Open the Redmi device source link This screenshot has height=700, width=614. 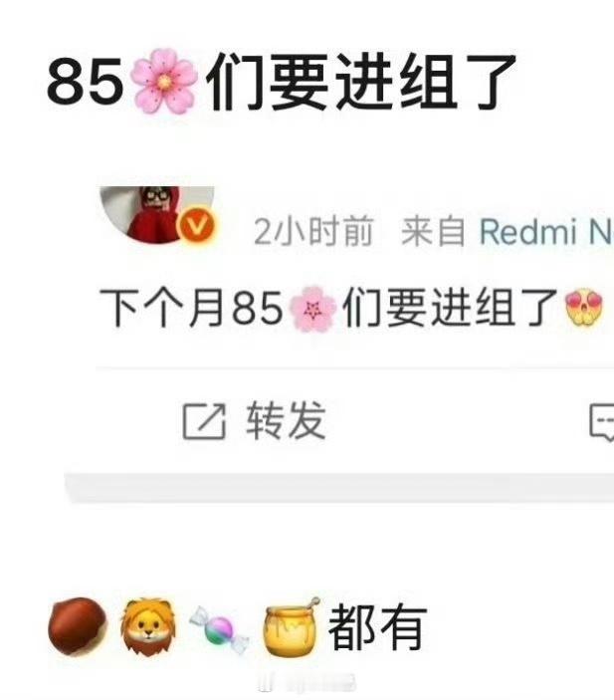[546, 232]
